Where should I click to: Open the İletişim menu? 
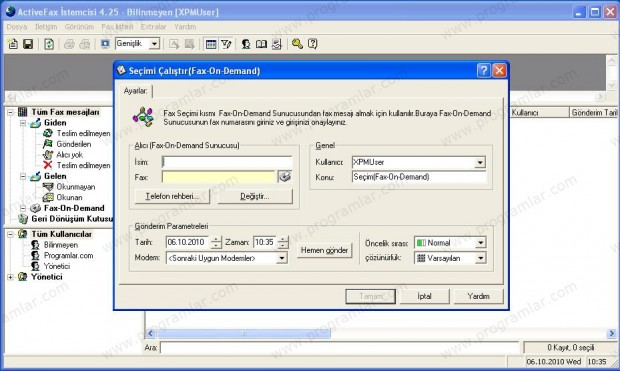(x=46, y=26)
